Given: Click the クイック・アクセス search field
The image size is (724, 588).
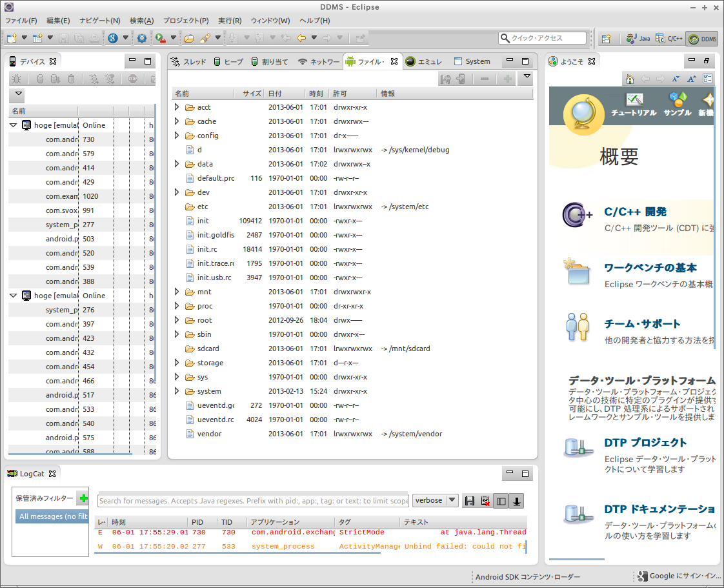Looking at the screenshot, I should point(543,38).
